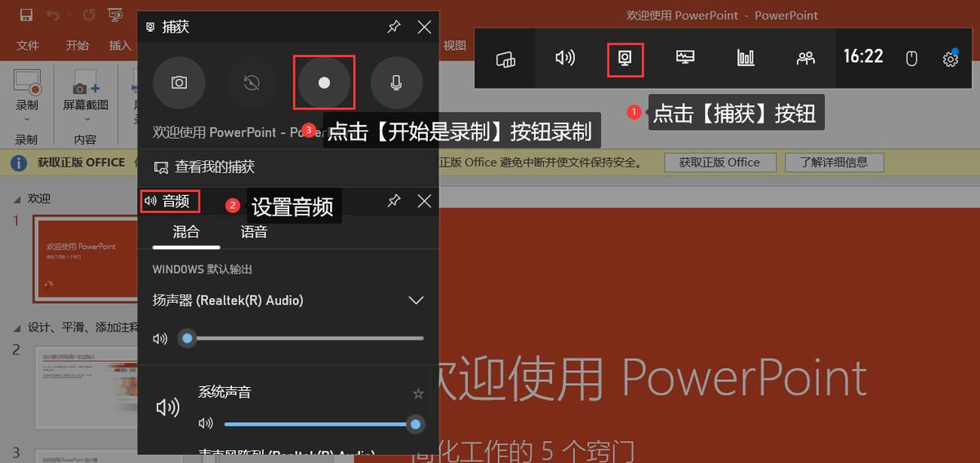Open the audio widget from the Game Bar
This screenshot has height=463, width=980.
[x=565, y=59]
